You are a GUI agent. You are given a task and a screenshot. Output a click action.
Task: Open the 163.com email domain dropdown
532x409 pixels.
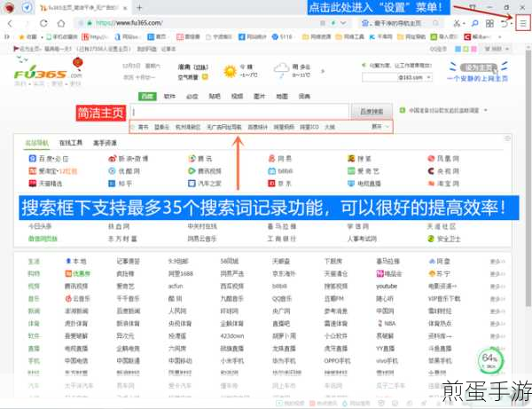coord(429,77)
